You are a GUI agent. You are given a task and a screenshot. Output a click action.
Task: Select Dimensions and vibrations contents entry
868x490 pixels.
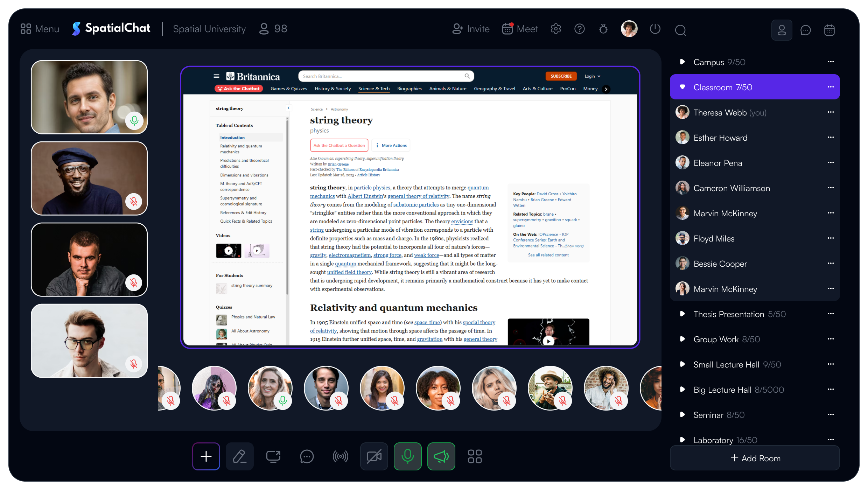(x=244, y=175)
